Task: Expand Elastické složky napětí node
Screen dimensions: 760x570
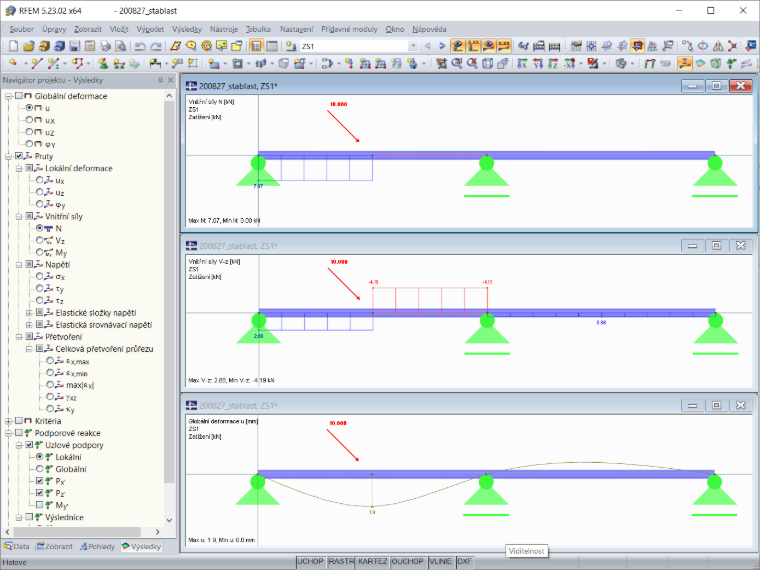Action: click(x=29, y=313)
